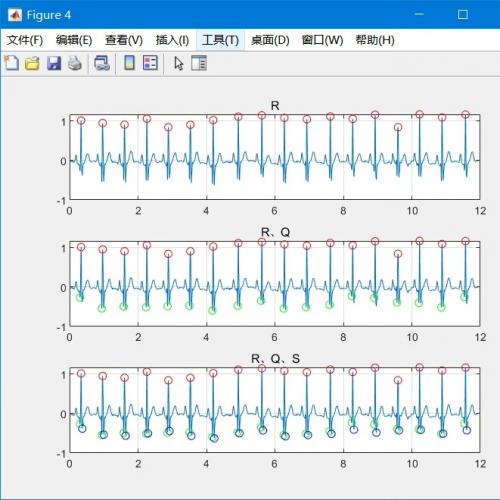Click the Link Plot toolbar icon
Viewport: 500px width, 500px height.
click(102, 63)
